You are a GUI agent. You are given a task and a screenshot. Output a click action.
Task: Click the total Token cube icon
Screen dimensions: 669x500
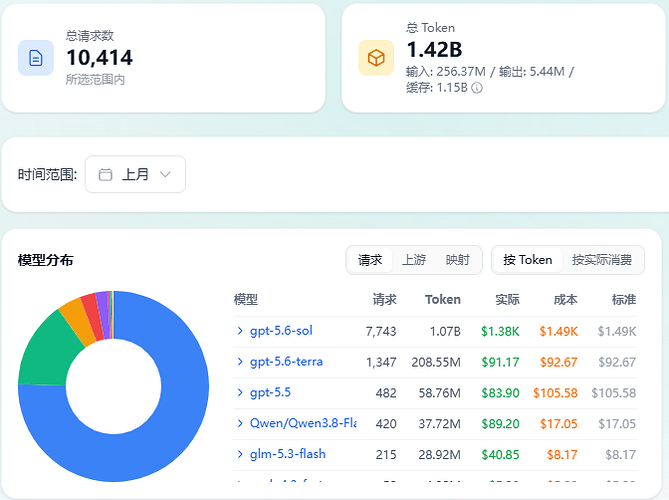pos(376,58)
